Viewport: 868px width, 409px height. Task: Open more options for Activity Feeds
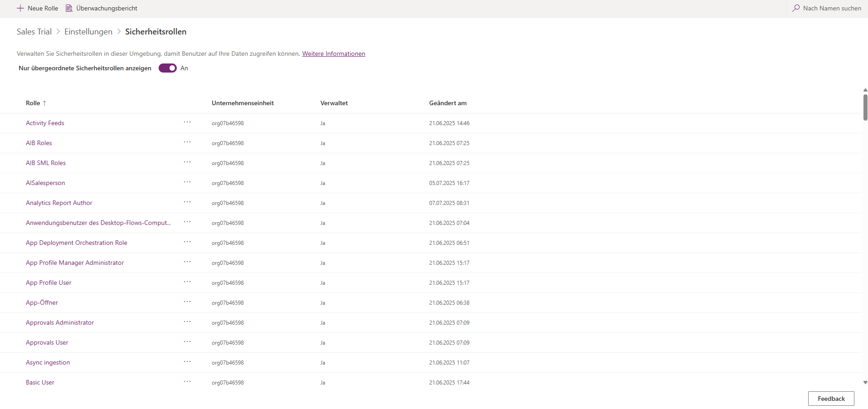(x=187, y=122)
